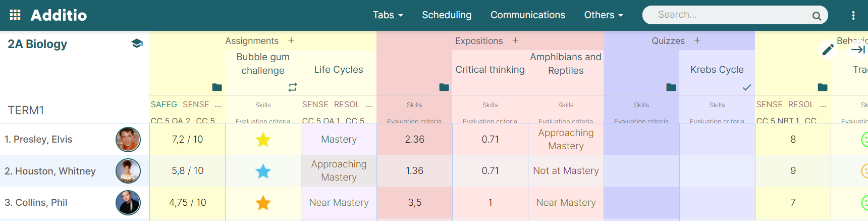Viewport: 868px width, 221px height.
Task: Open Bubble gum challenge column header
Action: point(263,64)
